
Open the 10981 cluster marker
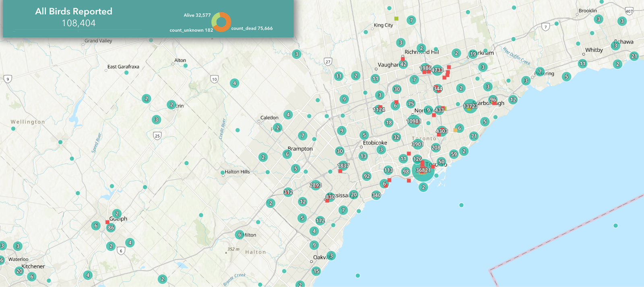pos(413,121)
